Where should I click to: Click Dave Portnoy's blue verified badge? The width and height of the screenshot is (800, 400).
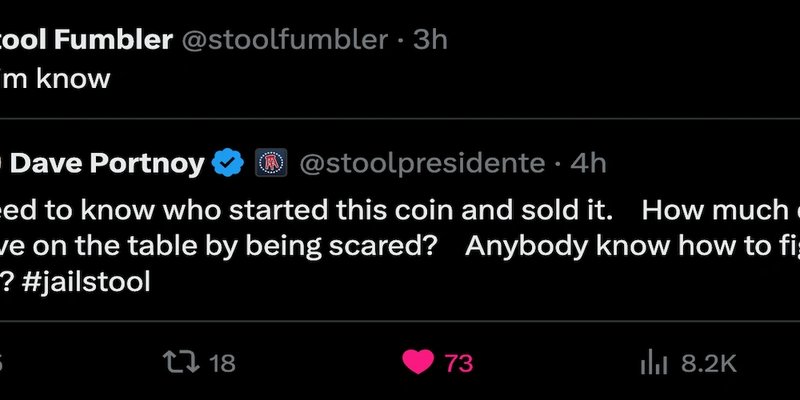pyautogui.click(x=228, y=163)
